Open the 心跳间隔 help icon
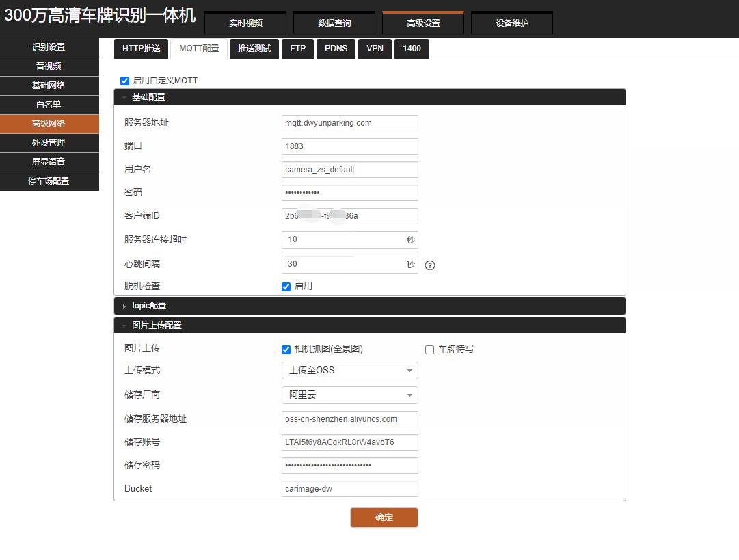Image resolution: width=739 pixels, height=560 pixels. tap(429, 265)
